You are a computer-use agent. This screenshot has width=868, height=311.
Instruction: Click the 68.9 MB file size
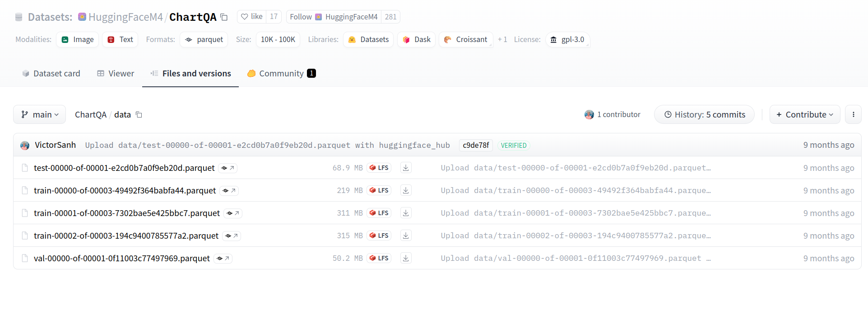click(x=348, y=168)
